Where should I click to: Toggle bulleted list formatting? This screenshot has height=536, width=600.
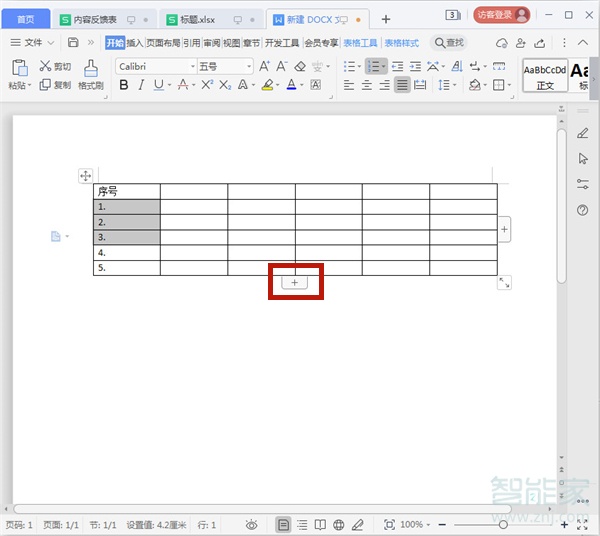[349, 67]
